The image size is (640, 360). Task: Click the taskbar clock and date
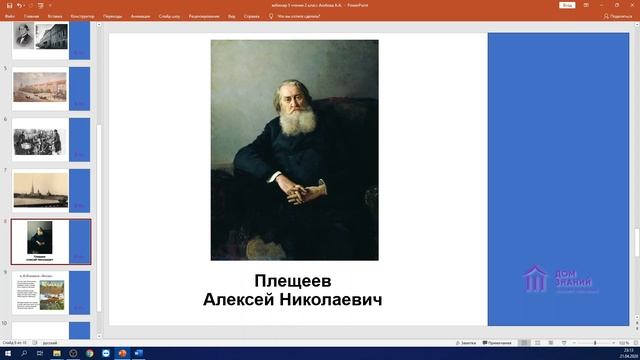click(x=629, y=353)
